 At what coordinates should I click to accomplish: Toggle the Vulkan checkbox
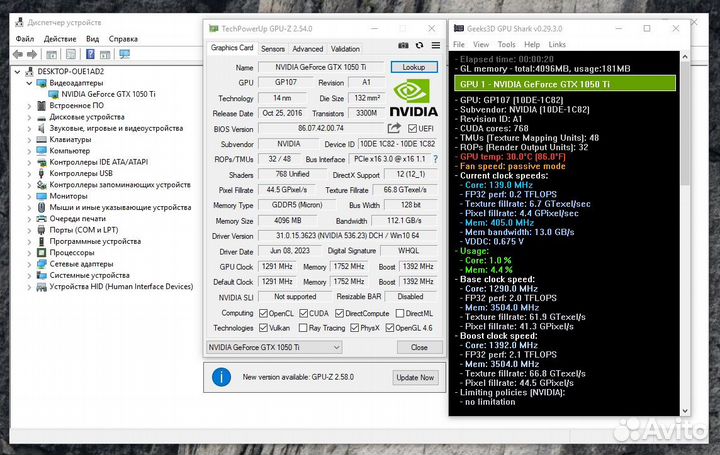[x=263, y=328]
